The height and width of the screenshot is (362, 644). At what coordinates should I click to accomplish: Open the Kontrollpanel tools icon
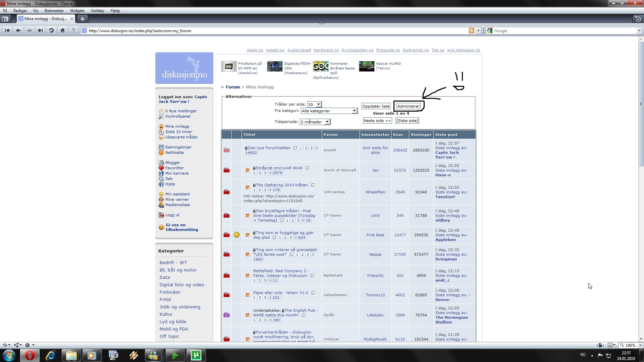click(x=161, y=117)
